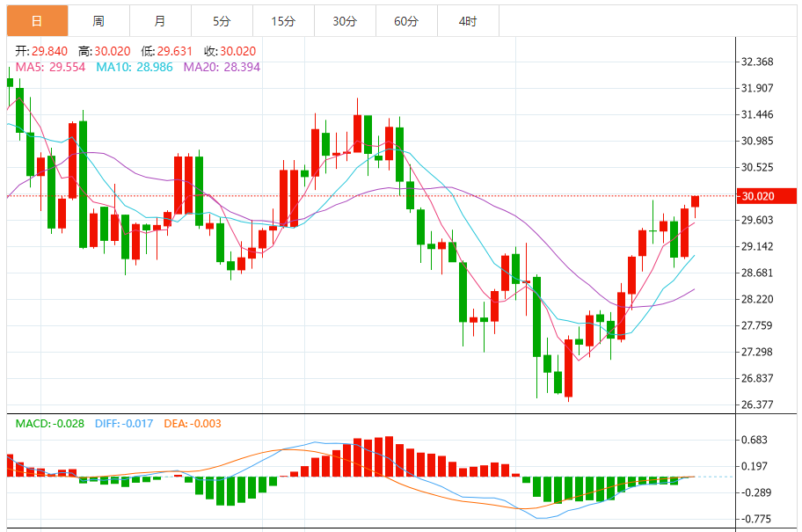
Task: Open the 30分 interval tab
Action: pyautogui.click(x=345, y=21)
